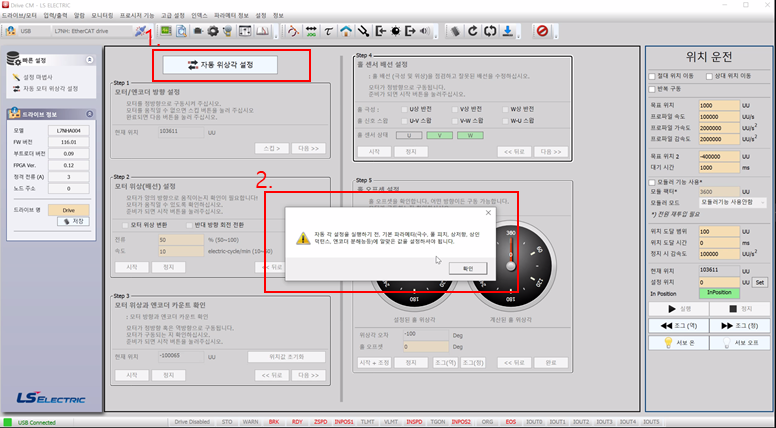This screenshot has height=428, width=776.
Task: Click 조그 (역) reverse jog button
Action: click(x=679, y=326)
